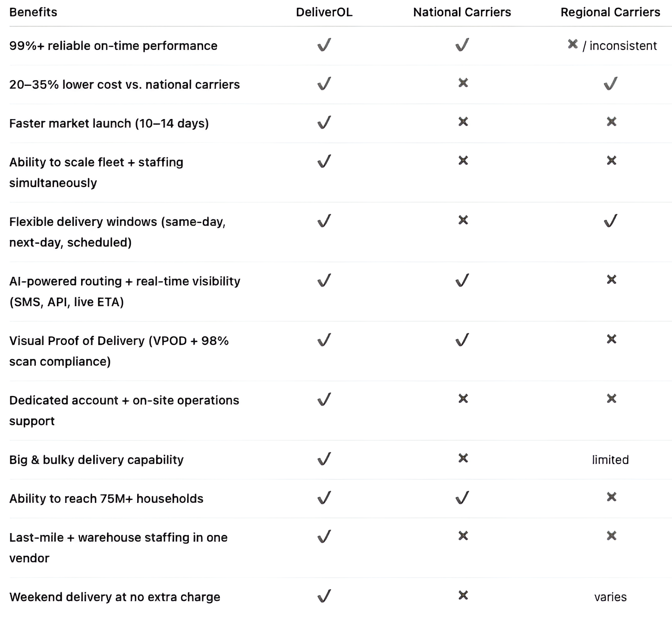
Task: Click X icon beside inconsistent label
Action: click(x=572, y=44)
